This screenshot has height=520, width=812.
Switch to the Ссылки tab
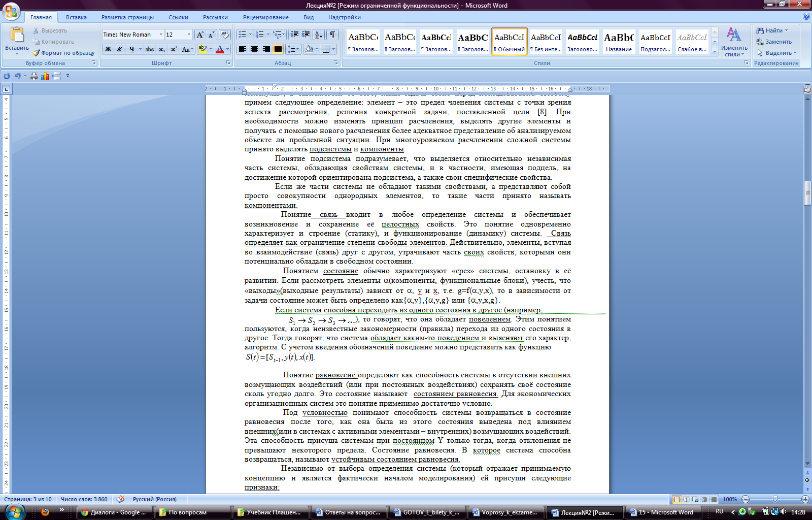tap(178, 17)
